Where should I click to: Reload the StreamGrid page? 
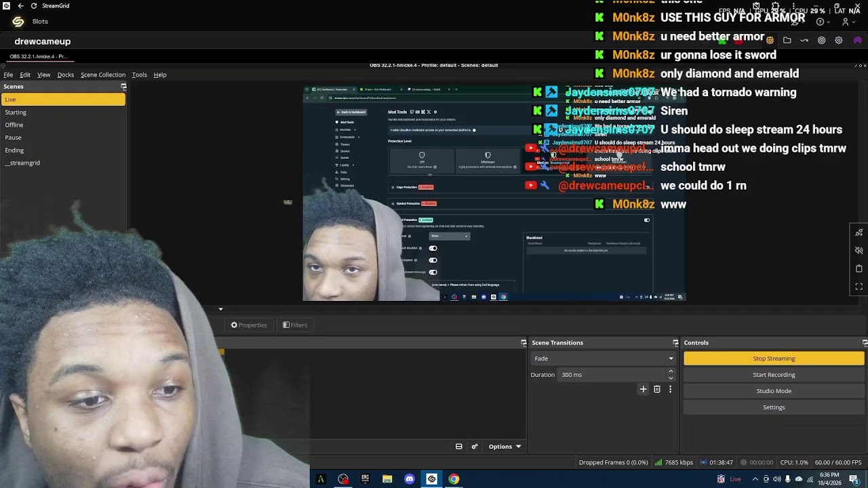[34, 5]
